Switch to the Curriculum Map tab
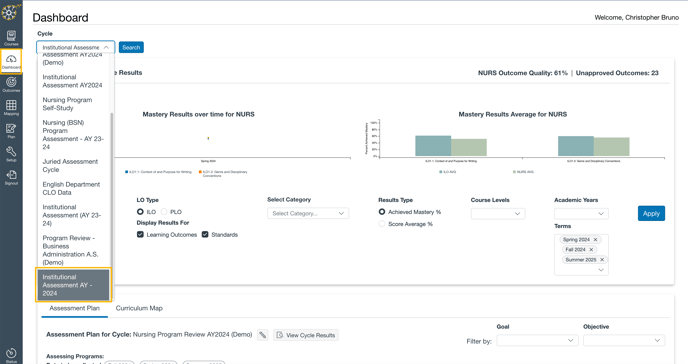This screenshot has width=688, height=364. (x=139, y=308)
